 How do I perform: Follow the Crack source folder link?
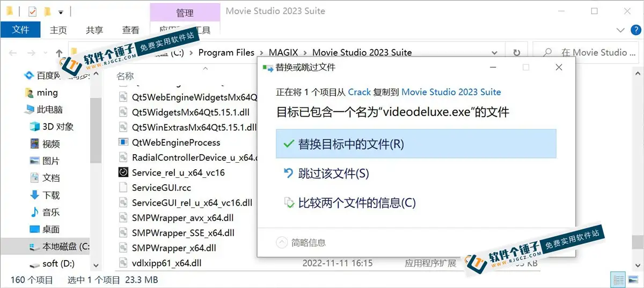click(360, 92)
